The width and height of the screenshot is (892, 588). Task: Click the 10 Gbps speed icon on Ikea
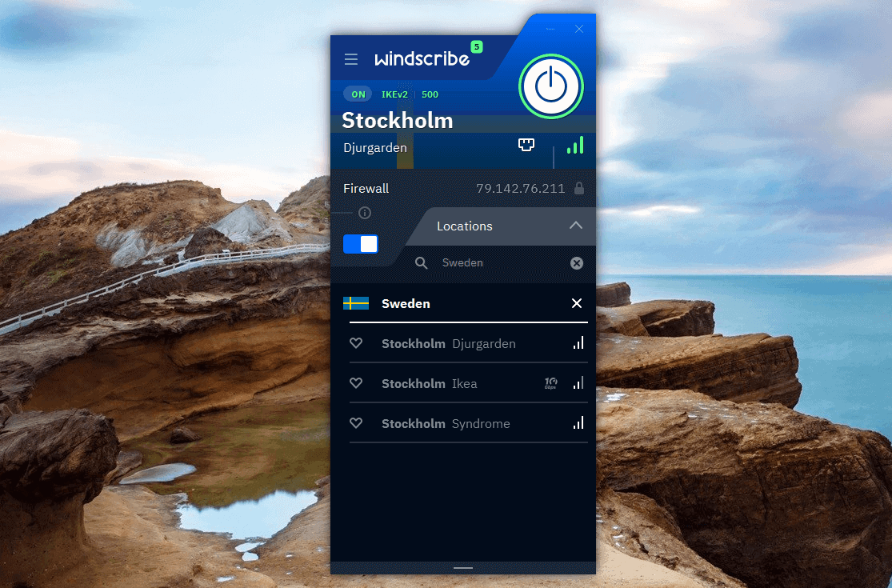(x=550, y=383)
